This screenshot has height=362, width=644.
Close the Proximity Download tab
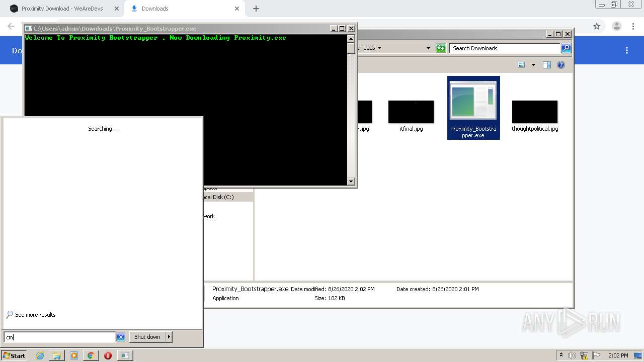[117, 9]
